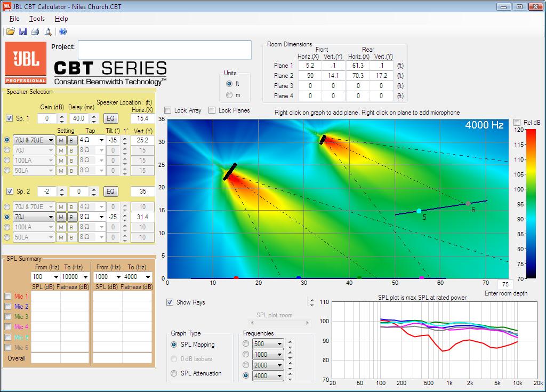Click M setting button for Sp. 2 70J
Viewport: 546px width, 392px height.
pyautogui.click(x=61, y=217)
